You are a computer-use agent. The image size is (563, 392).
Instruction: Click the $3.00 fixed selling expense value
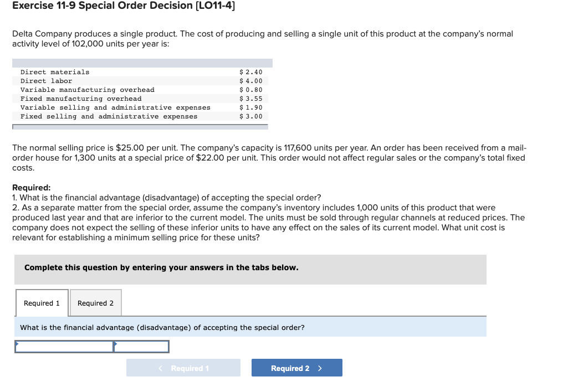point(250,116)
